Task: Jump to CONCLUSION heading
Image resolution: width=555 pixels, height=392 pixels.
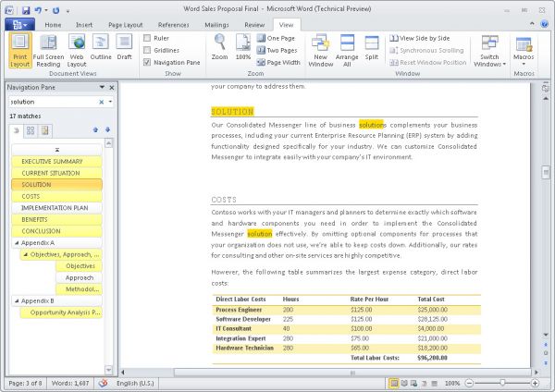Action: pyautogui.click(x=57, y=231)
